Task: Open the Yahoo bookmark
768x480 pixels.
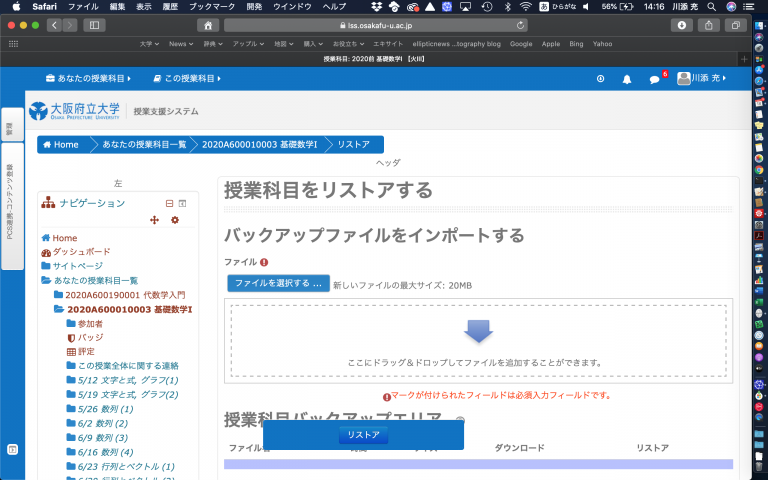Action: point(602,44)
